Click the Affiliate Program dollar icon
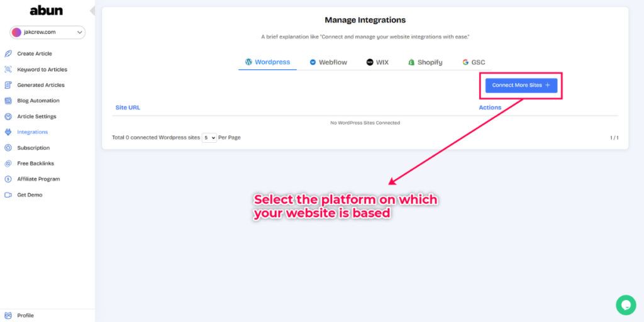Image resolution: width=644 pixels, height=322 pixels. 8,179
